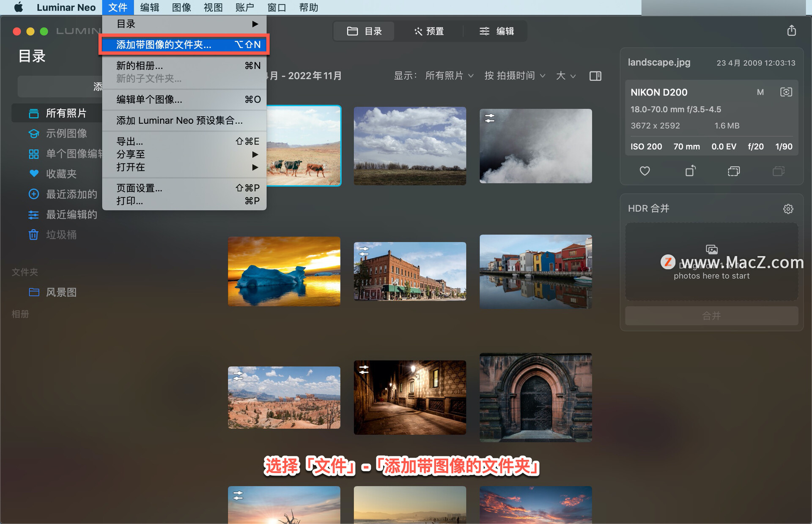Open the 图像 menu
Viewport: 812px width, 524px height.
click(x=181, y=7)
